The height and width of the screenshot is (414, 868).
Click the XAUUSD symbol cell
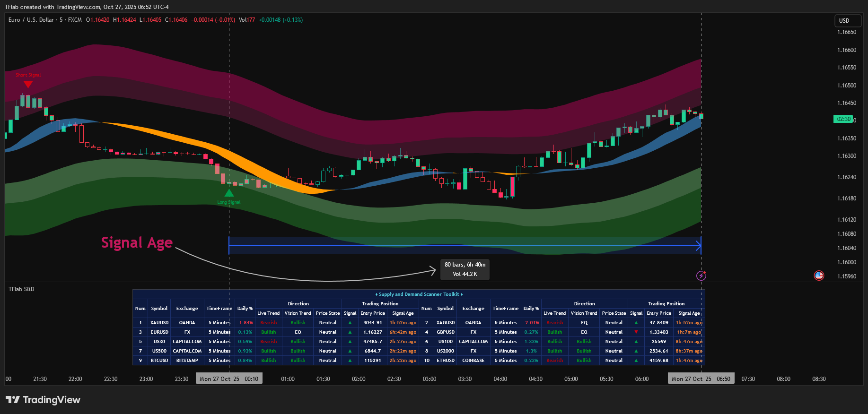pyautogui.click(x=159, y=323)
